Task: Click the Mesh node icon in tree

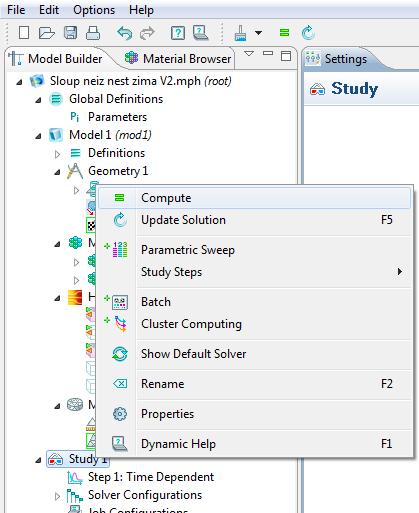Action: pyautogui.click(x=75, y=405)
